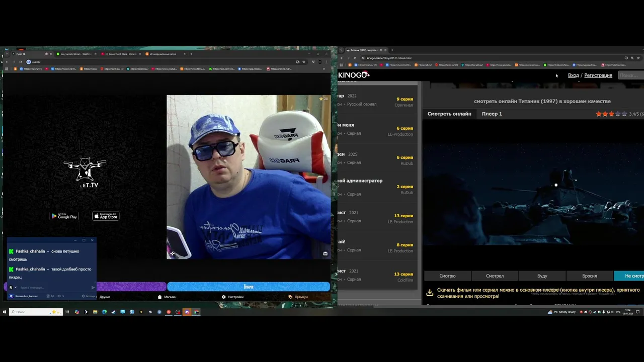
Task: Mark movie as Буду
Action: pos(542,276)
